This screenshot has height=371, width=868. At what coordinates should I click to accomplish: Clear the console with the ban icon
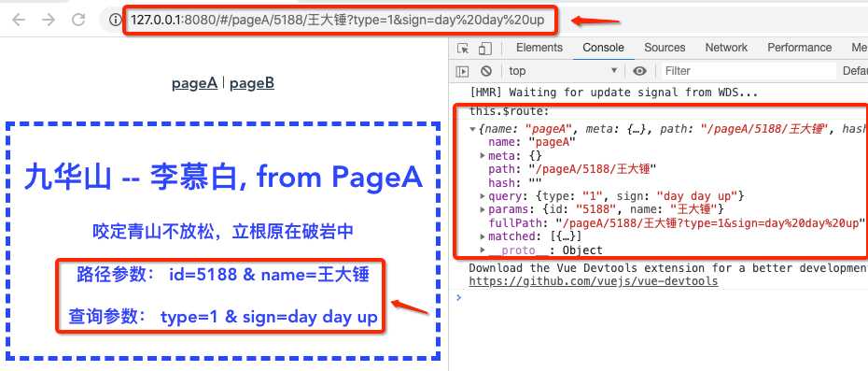[x=486, y=71]
